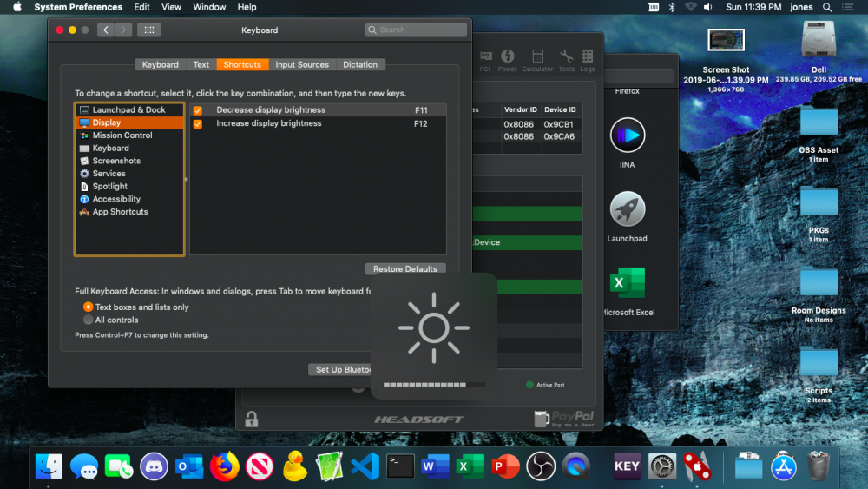Open OBS from the Dock
Viewport: 868px width, 489px height.
[x=542, y=466]
